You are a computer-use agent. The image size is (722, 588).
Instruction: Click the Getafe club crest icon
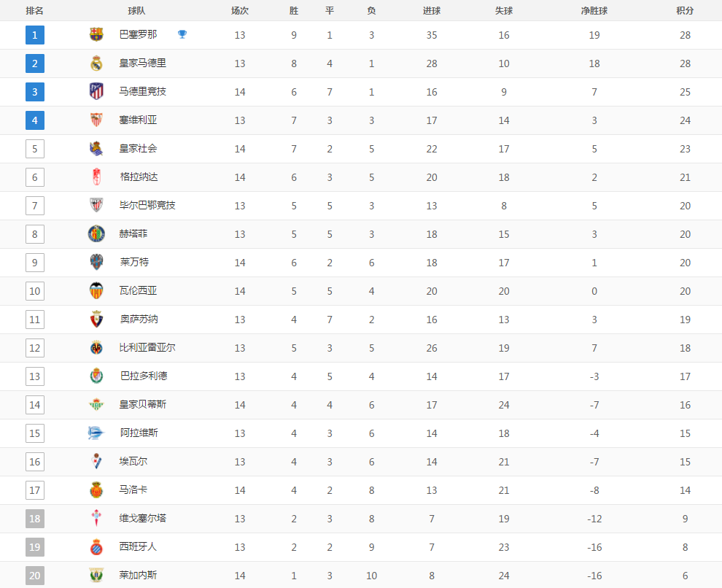coord(96,234)
